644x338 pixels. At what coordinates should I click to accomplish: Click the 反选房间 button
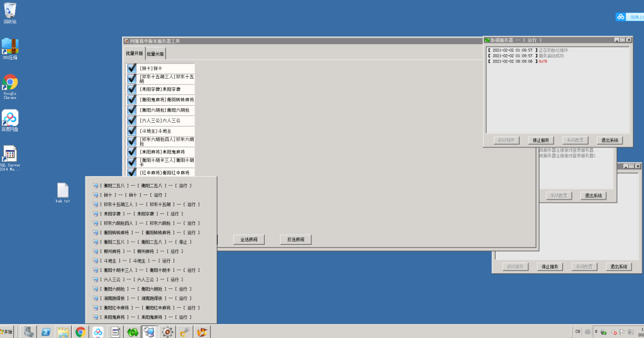[296, 239]
